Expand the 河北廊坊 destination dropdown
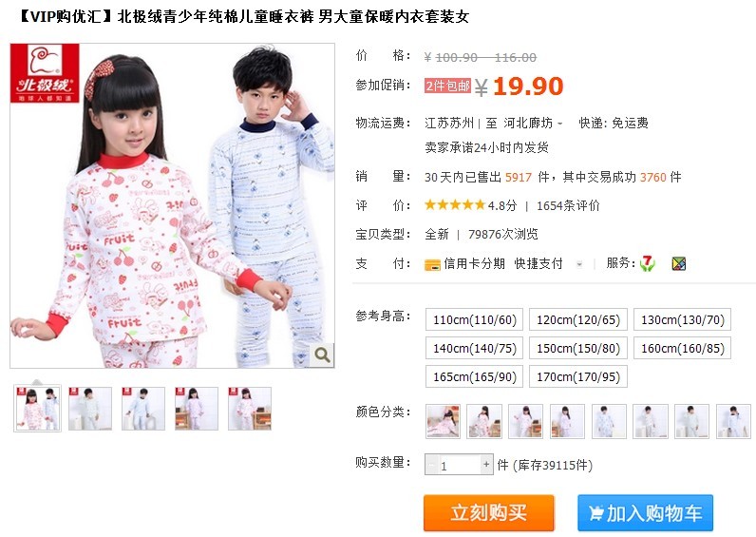Image resolution: width=756 pixels, height=537 pixels. click(x=559, y=124)
